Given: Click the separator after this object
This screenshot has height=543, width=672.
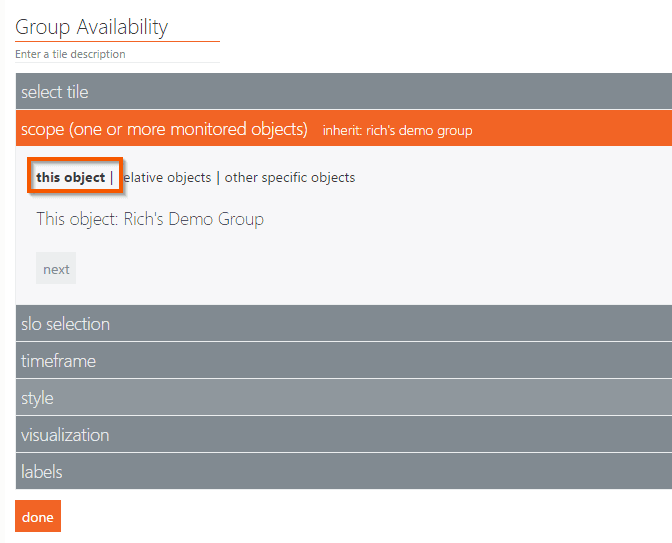Looking at the screenshot, I should pyautogui.click(x=112, y=178).
